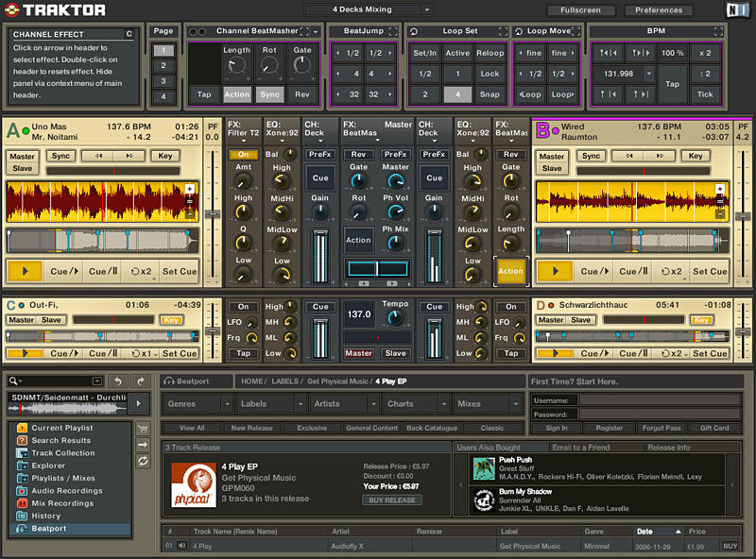Open the Audio Recordings folder icon
The height and width of the screenshot is (559, 756).
(21, 491)
